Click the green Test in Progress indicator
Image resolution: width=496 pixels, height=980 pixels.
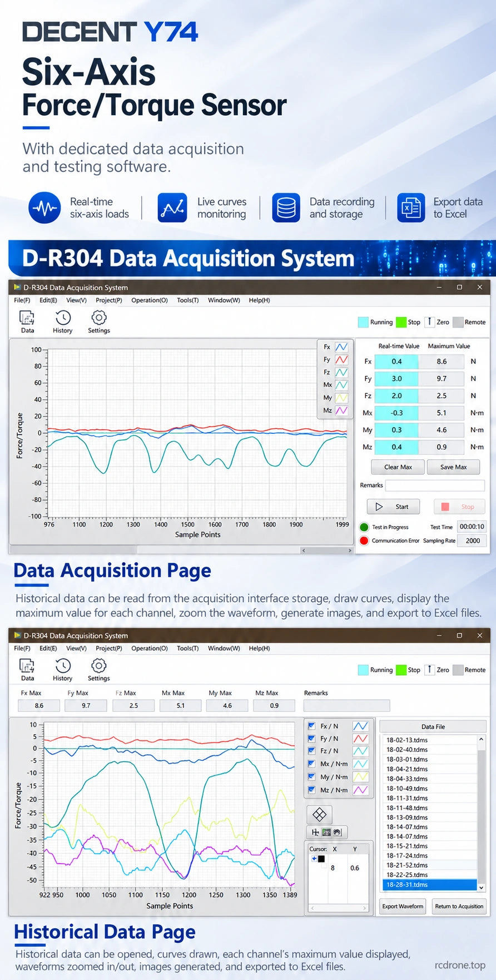point(364,527)
